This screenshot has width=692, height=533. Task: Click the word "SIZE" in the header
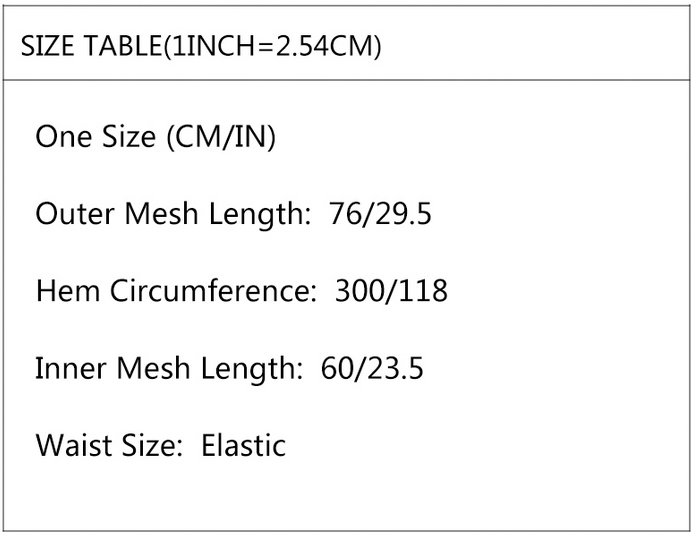point(41,47)
